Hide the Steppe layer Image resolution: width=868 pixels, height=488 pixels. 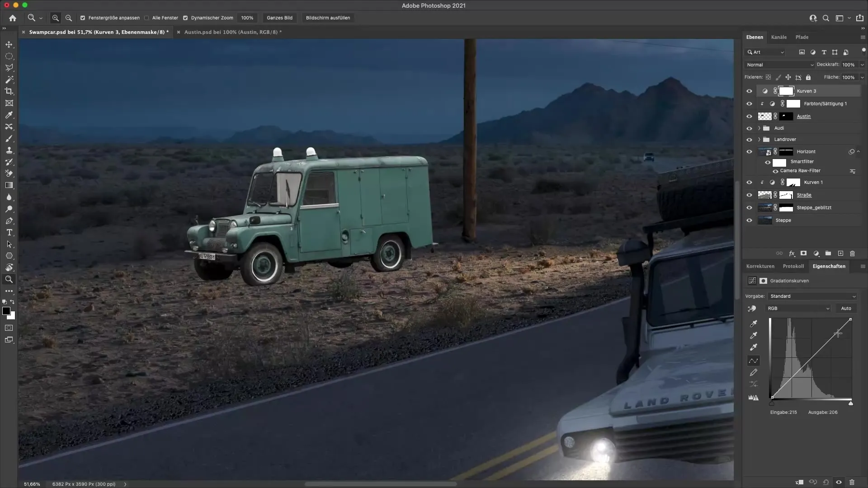pyautogui.click(x=749, y=221)
